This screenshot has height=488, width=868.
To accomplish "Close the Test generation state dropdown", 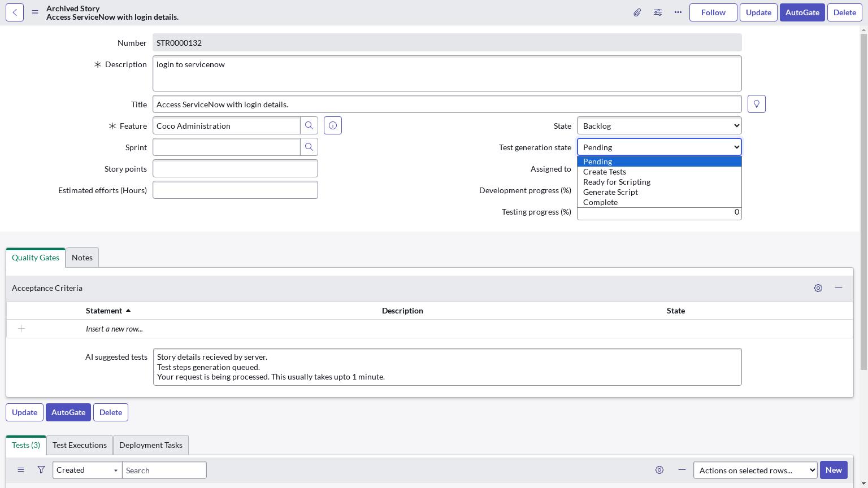I will (x=659, y=147).
